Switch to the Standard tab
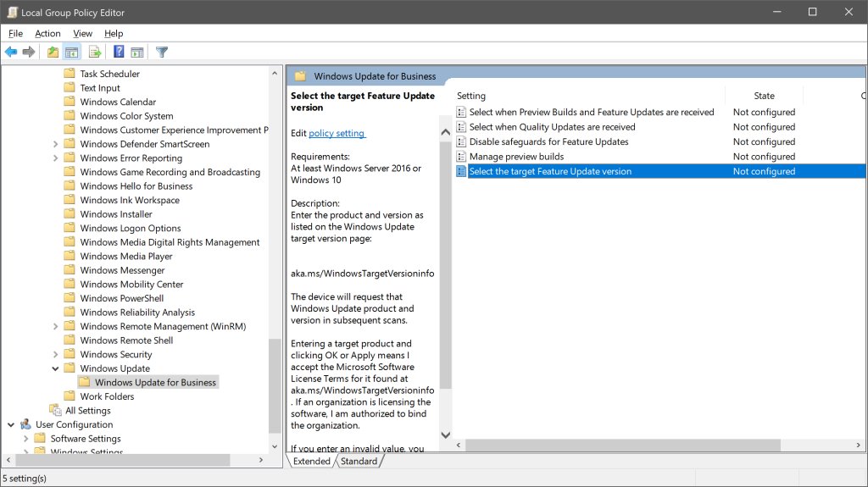 click(359, 461)
